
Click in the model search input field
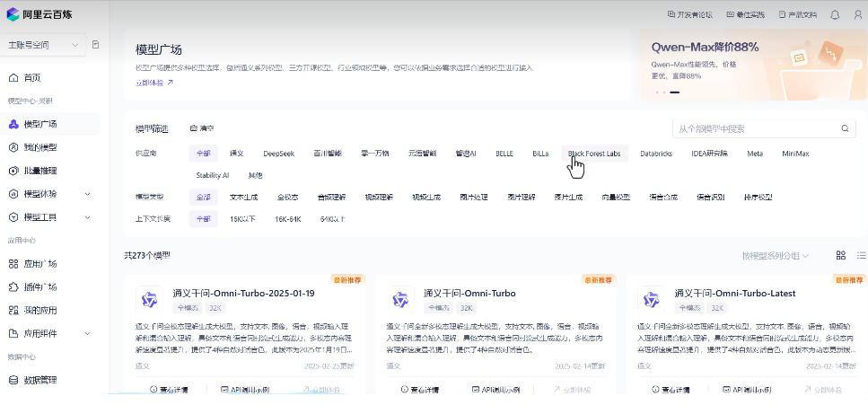(764, 128)
